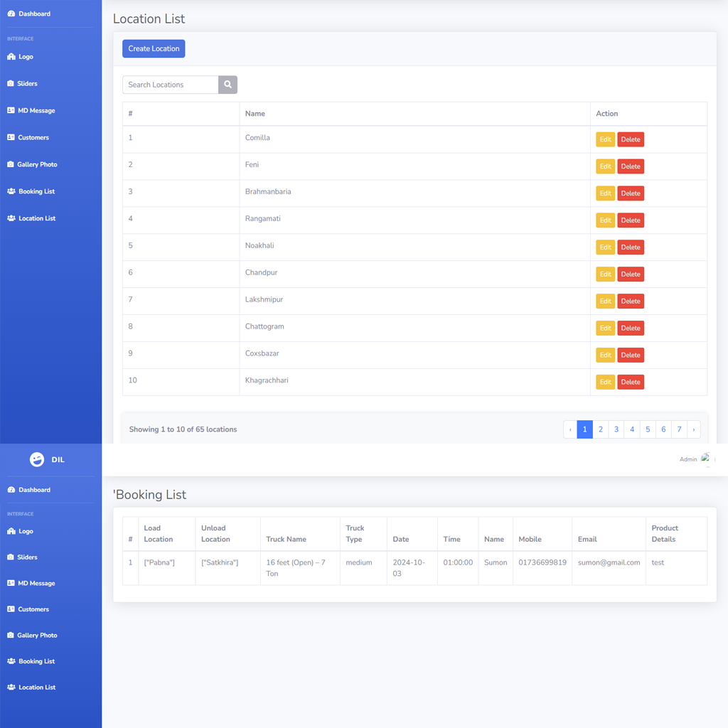Image resolution: width=728 pixels, height=728 pixels.
Task: Click the magnifier search button
Action: (x=227, y=85)
